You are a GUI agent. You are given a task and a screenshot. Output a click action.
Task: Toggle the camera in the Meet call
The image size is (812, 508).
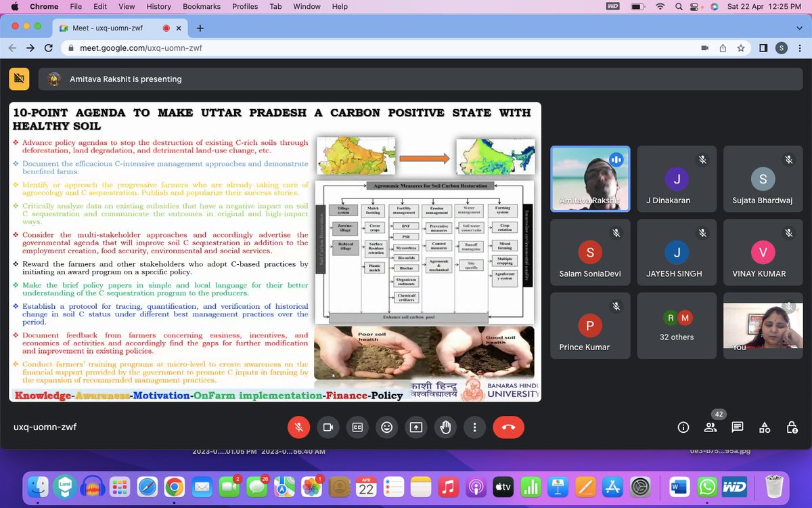328,427
